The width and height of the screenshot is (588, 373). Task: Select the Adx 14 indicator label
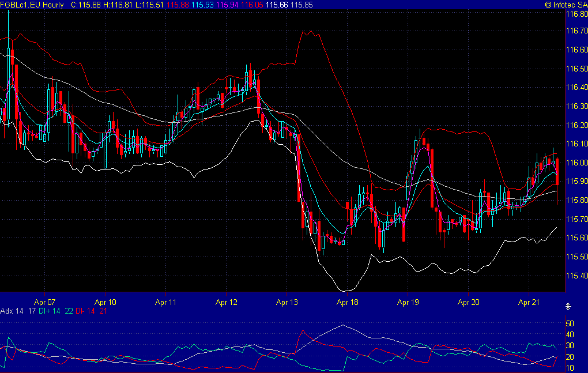(x=13, y=311)
